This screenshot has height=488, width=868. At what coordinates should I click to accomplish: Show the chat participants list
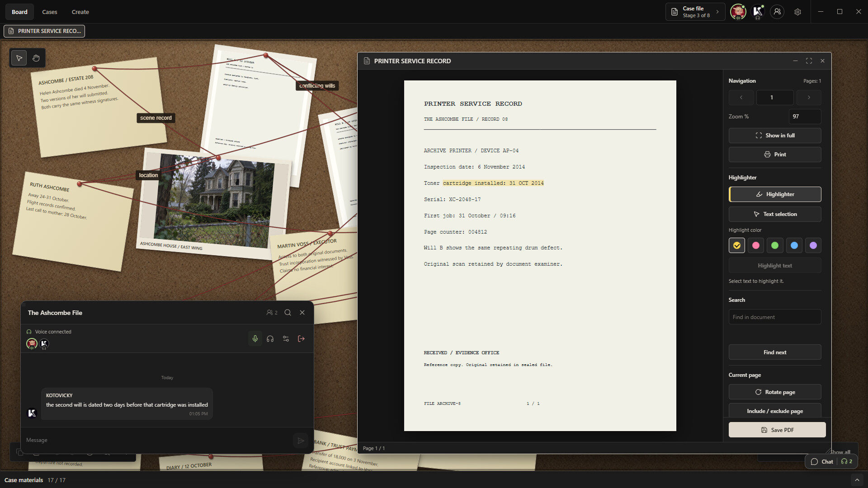click(x=272, y=313)
